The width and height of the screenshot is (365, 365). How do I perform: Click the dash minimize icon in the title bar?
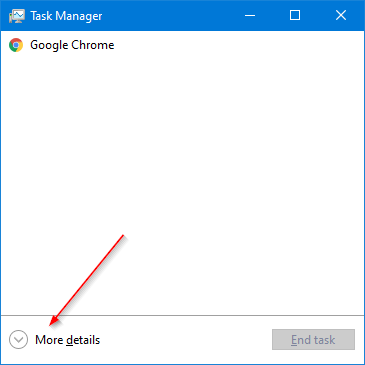(250, 15)
